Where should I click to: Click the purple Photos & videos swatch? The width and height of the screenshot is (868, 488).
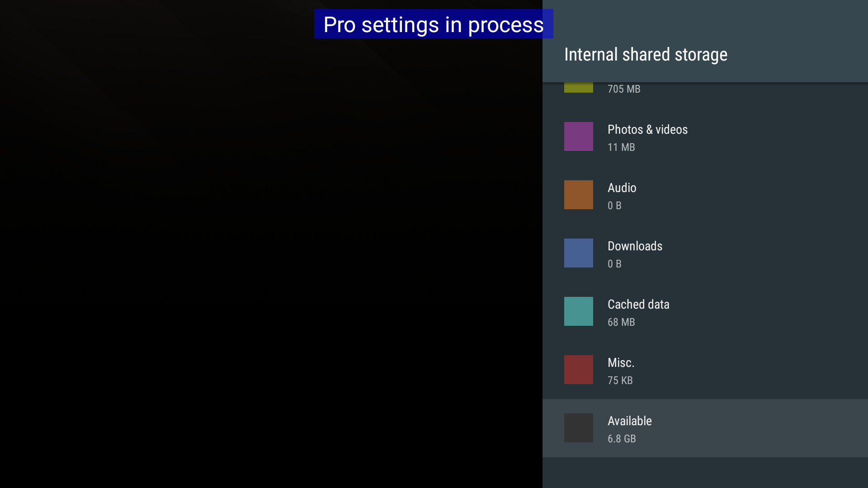tap(578, 136)
